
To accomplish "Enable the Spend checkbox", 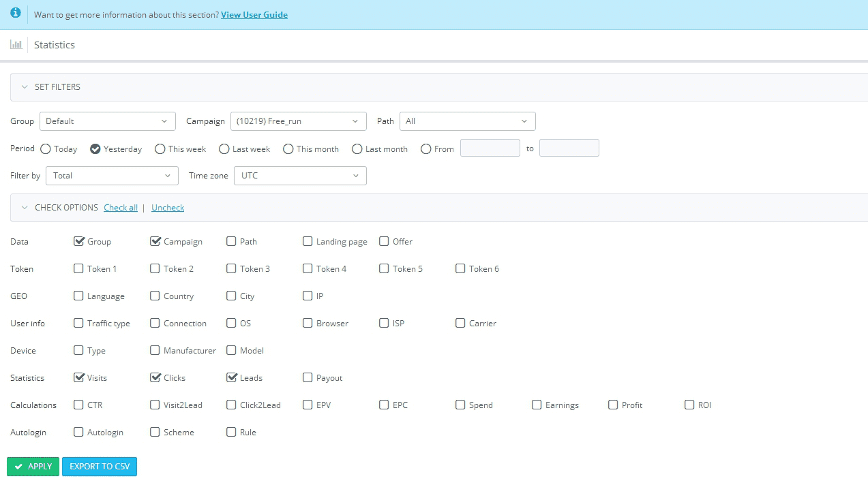I will [460, 405].
